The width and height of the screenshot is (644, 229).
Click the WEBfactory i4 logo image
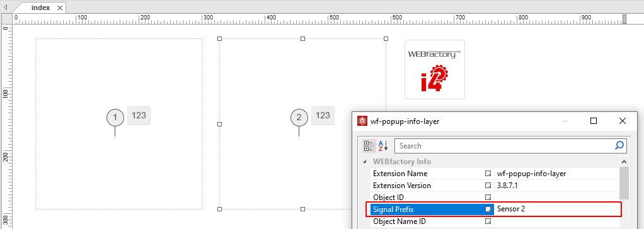coord(435,69)
